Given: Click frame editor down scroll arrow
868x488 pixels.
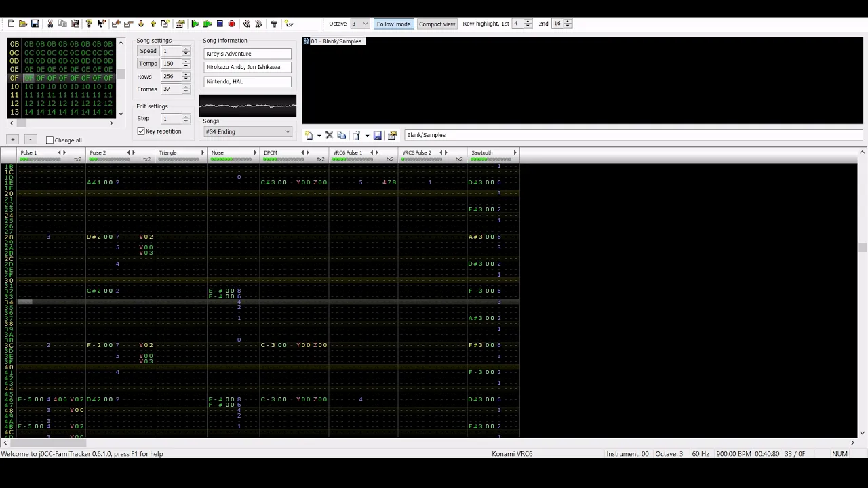Looking at the screenshot, I should click(121, 113).
